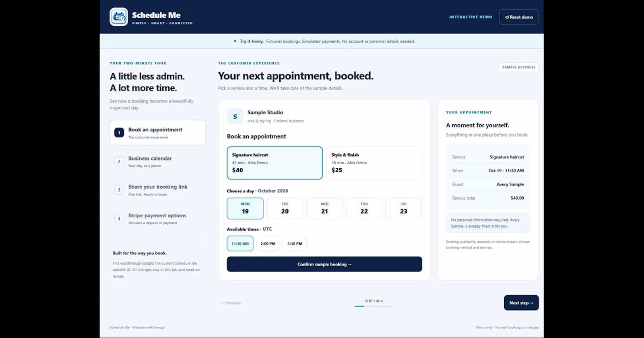The height and width of the screenshot is (338, 644).
Task: Click the 'Signature haircut' value in appointment summary
Action: (507, 157)
